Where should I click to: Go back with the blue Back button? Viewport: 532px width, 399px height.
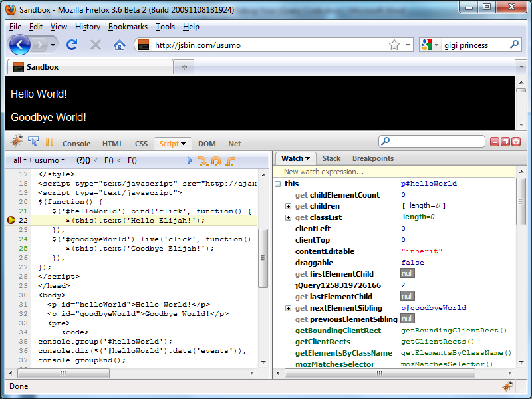click(20, 45)
